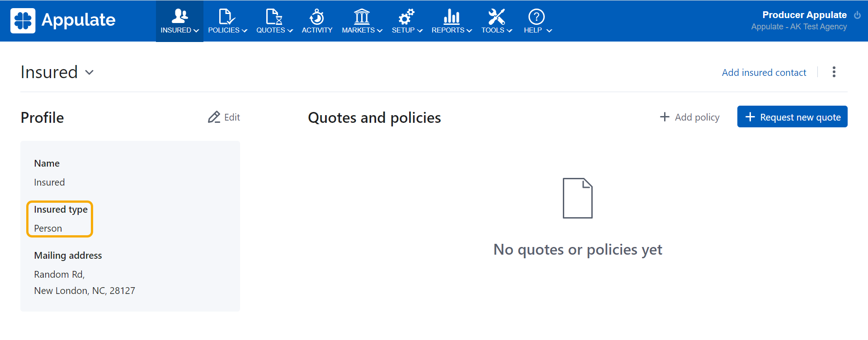Click Add insured contact link
The width and height of the screenshot is (868, 340).
tap(764, 73)
